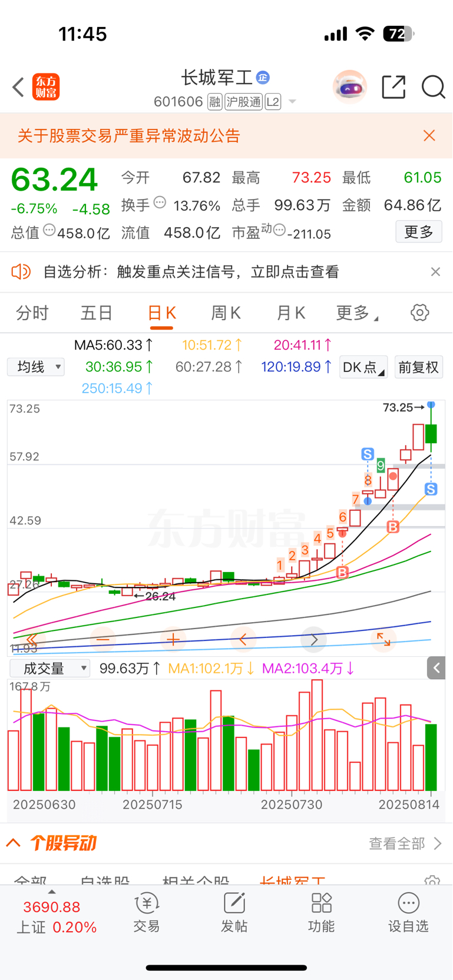Open the 东方财富 logo icon
The width and height of the screenshot is (453, 980).
tap(46, 87)
